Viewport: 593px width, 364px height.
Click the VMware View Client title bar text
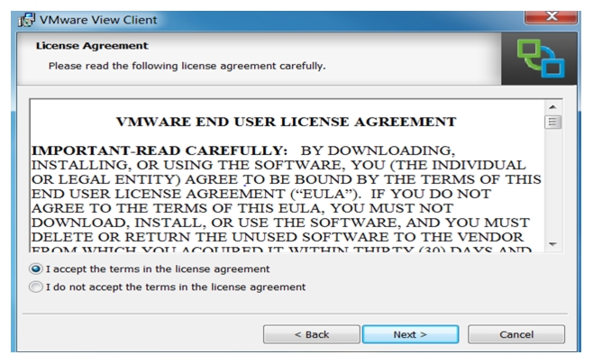(x=98, y=20)
